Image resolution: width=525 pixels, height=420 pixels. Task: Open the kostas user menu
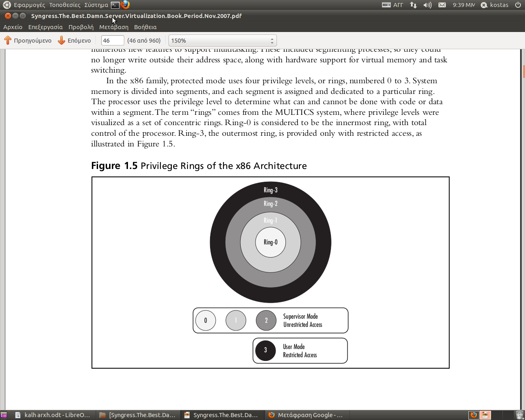pos(495,5)
